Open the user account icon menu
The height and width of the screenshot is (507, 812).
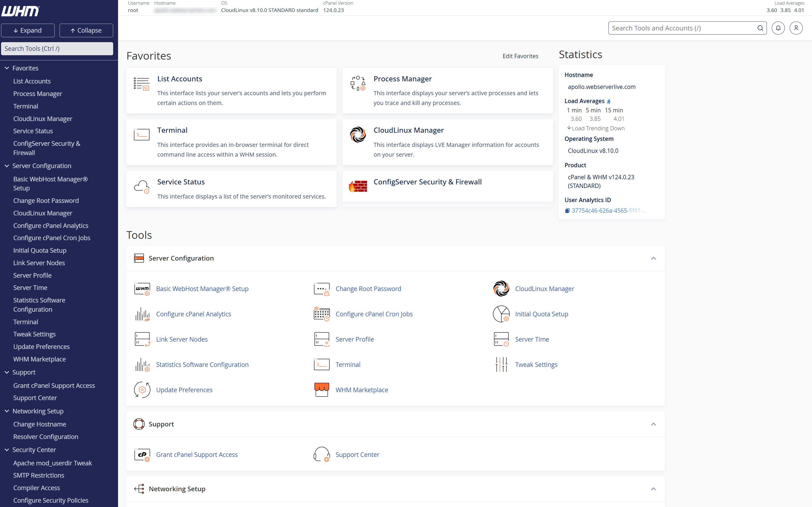point(796,28)
